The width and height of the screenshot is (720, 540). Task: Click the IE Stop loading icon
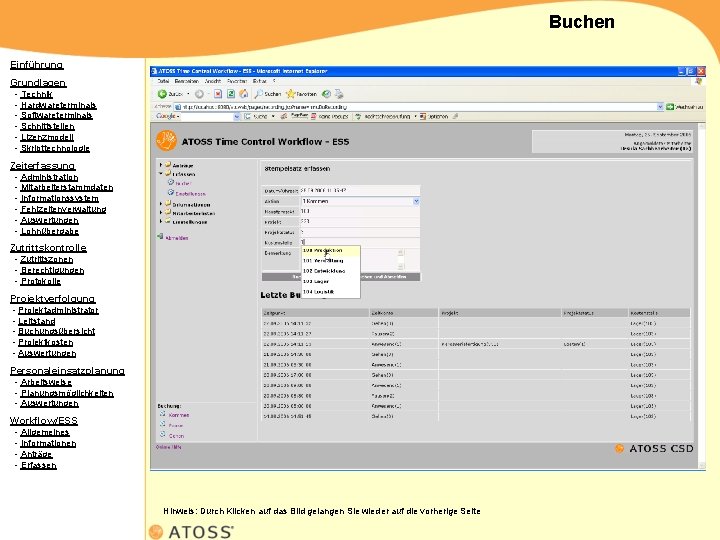pyautogui.click(x=218, y=94)
